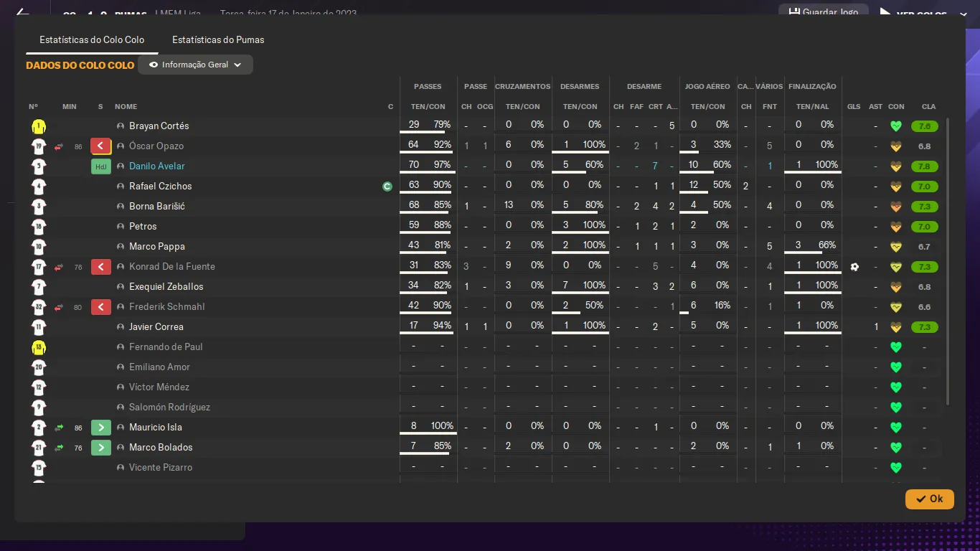Click Frederik Schmahl red substitution icon
980x551 pixels.
100,307
